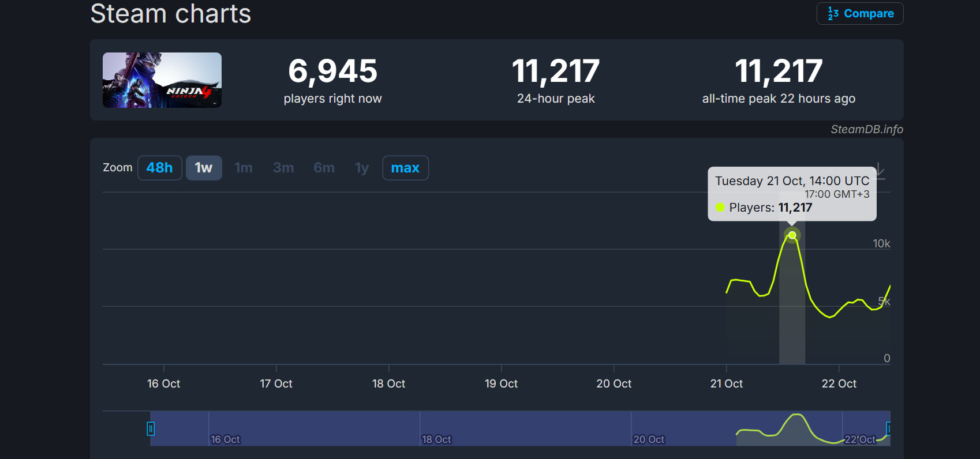This screenshot has height=459, width=980.
Task: Click the "19 Oct" x-axis label
Action: pos(501,383)
